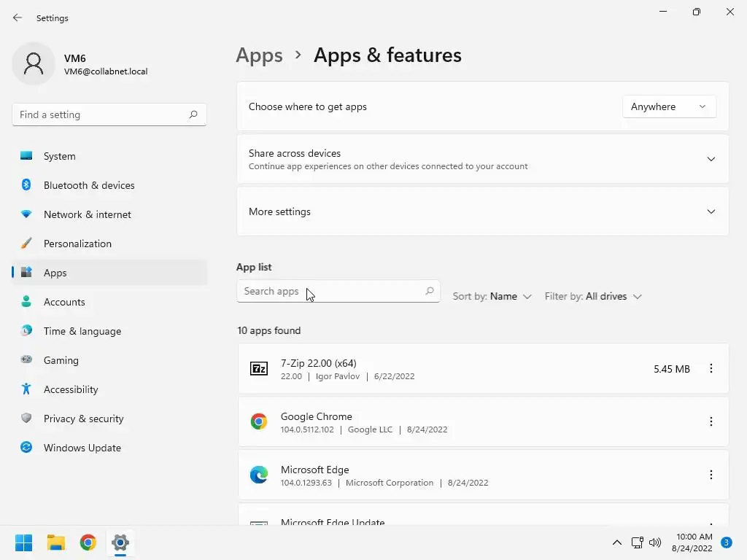Screen dimensions: 747x560
Task: Click the VM6 user account profile
Action: point(80,64)
